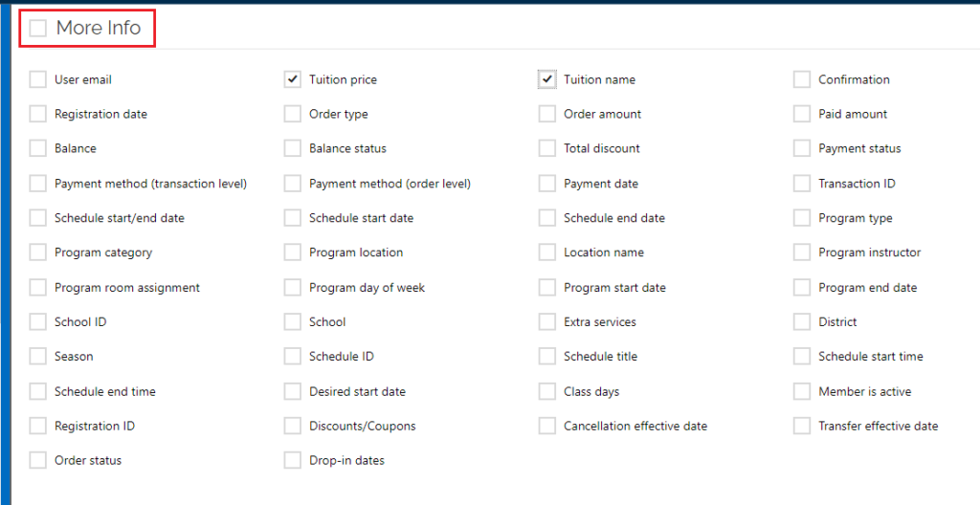Check the Order amount option
980x505 pixels.
click(547, 114)
